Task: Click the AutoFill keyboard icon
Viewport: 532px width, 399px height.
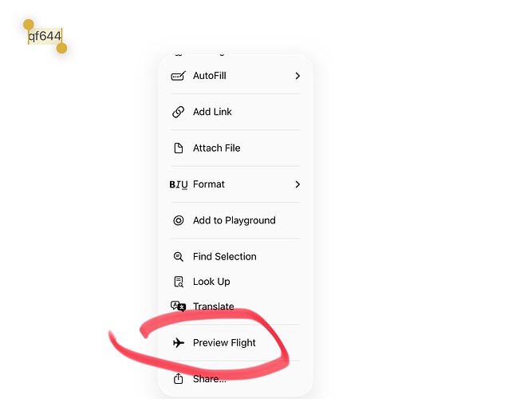Action: tap(178, 76)
